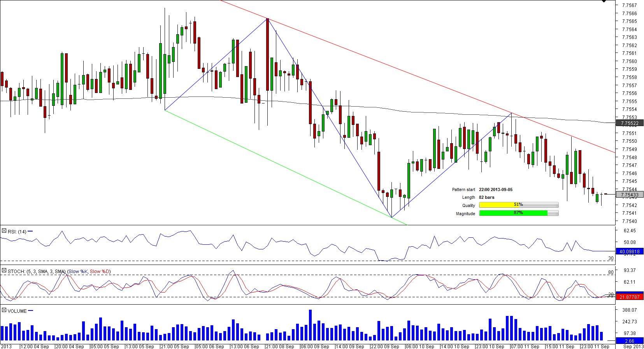Click the 20:00 04 Sep time label

[x=70, y=347]
